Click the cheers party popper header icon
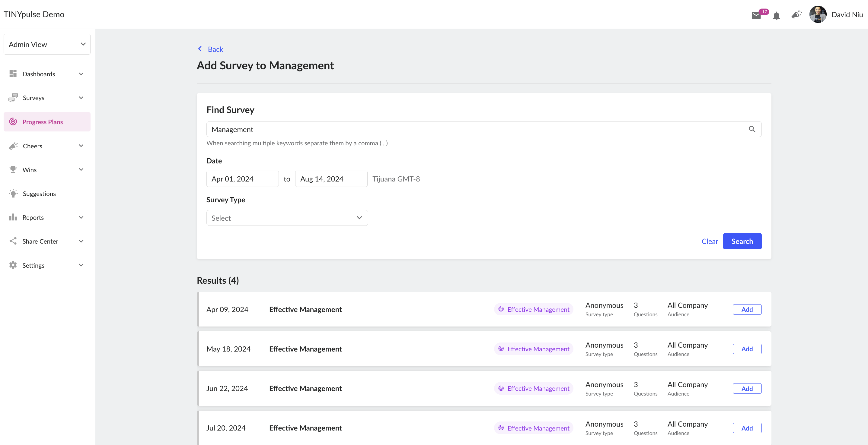This screenshot has height=445, width=868. [796, 14]
